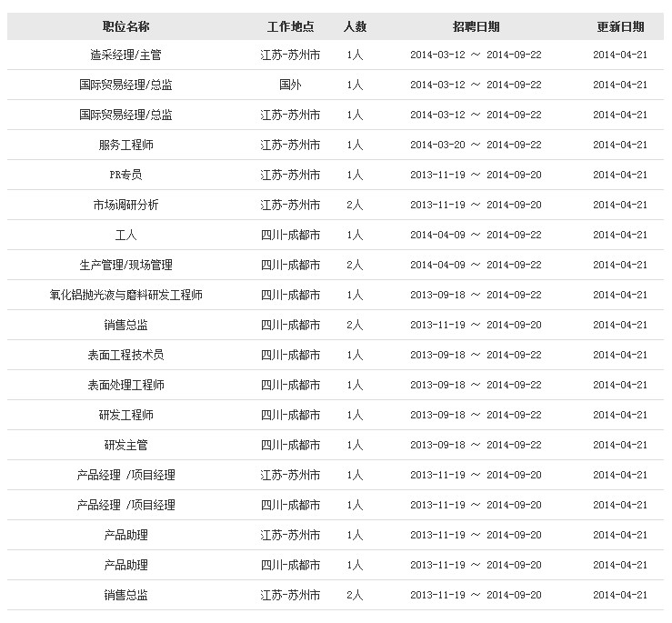The width and height of the screenshot is (672, 623).
Task: Open 产品助理 job in 江苏-苏州市
Action: (125, 535)
